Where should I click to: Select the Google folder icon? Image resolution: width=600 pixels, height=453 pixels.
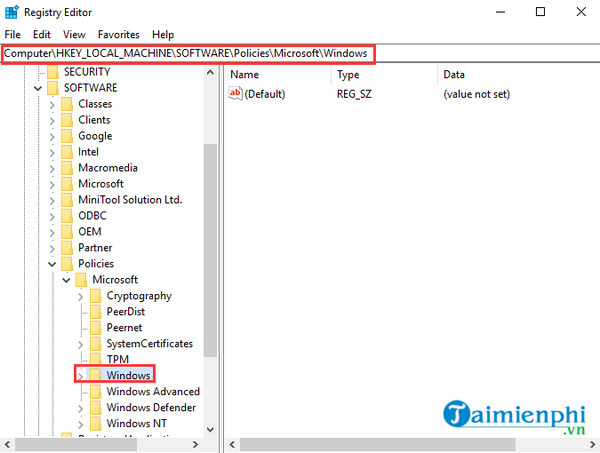(x=67, y=136)
